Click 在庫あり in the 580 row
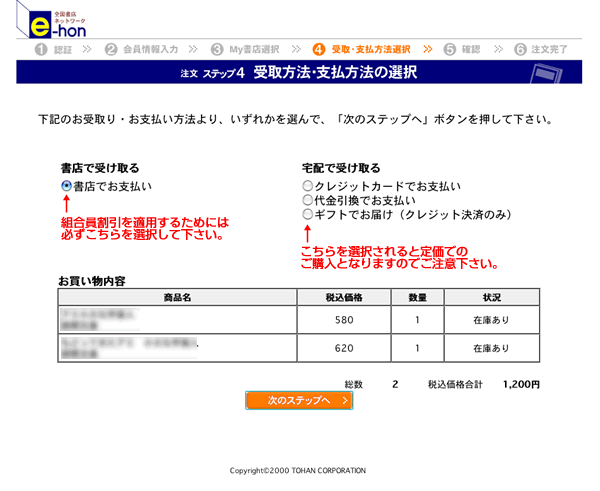This screenshot has height=491, width=600. coord(492,320)
